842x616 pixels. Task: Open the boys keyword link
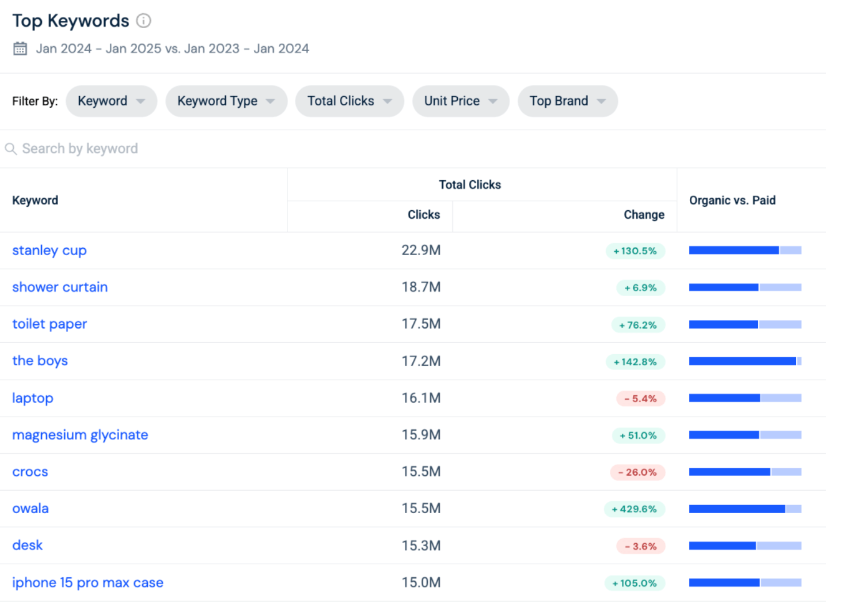pyautogui.click(x=40, y=361)
